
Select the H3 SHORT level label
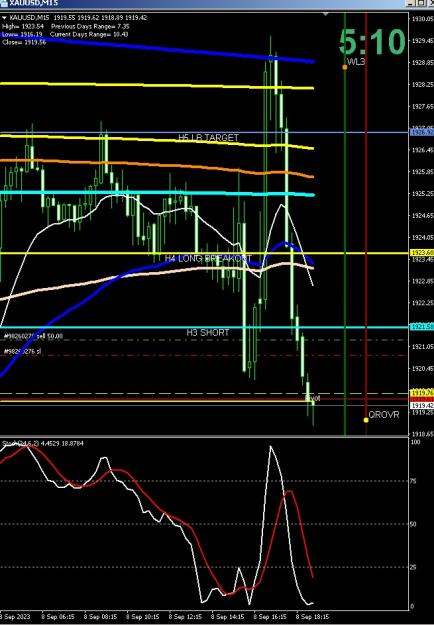pyautogui.click(x=208, y=332)
